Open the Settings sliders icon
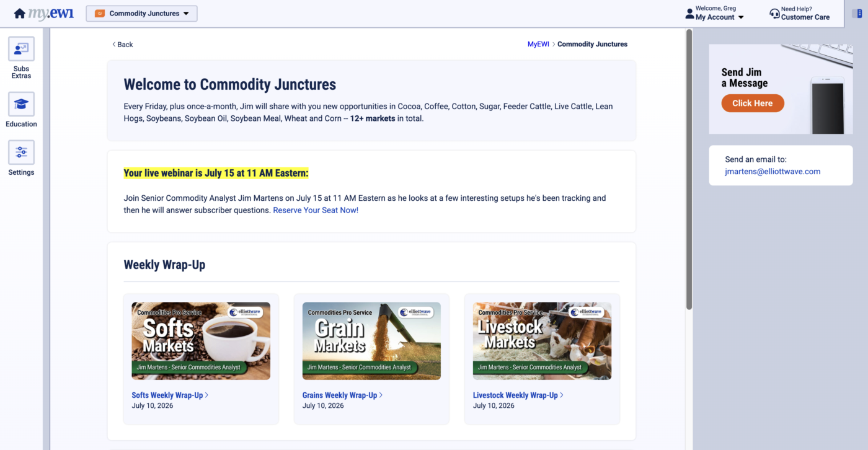The width and height of the screenshot is (868, 450). point(21,152)
